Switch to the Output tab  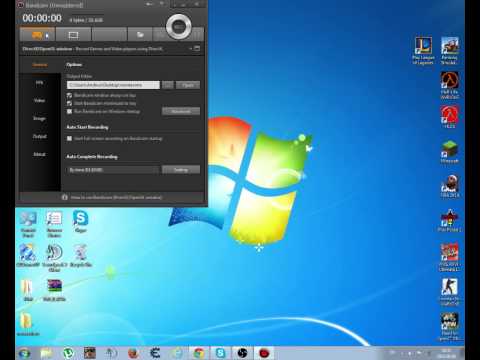(x=40, y=136)
